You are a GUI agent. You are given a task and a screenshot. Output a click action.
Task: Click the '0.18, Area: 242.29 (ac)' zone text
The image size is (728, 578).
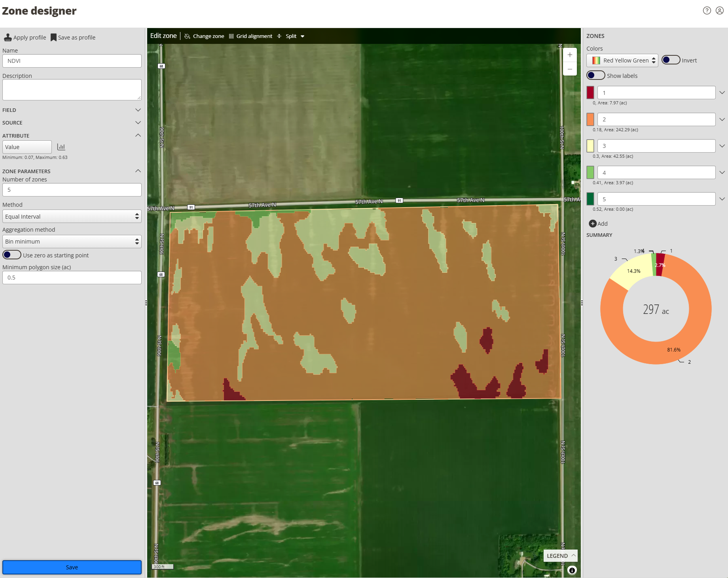click(615, 130)
